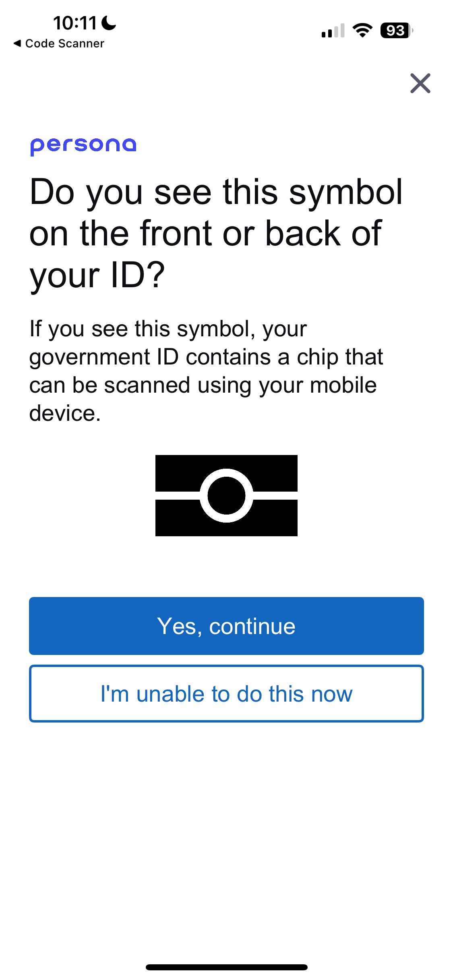Screen dimensions: 453x980
Task: Tap the Wi-Fi status icon
Action: [x=362, y=31]
